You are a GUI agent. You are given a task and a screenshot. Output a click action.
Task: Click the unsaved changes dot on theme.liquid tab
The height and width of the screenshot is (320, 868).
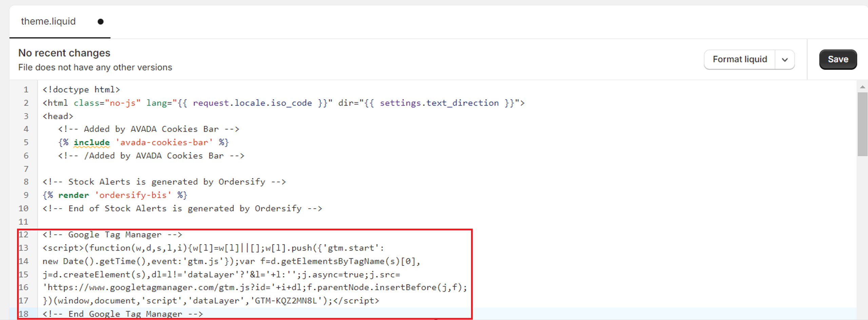click(100, 22)
